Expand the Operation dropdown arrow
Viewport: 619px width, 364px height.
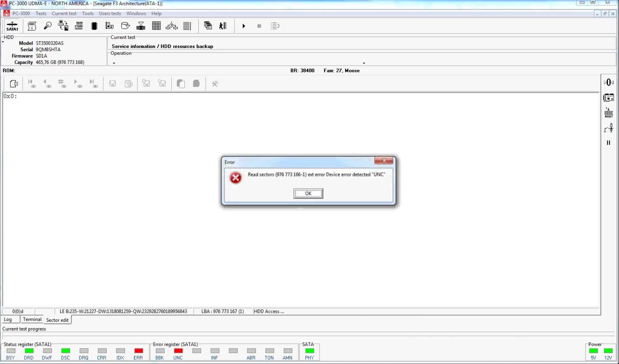click(364, 63)
